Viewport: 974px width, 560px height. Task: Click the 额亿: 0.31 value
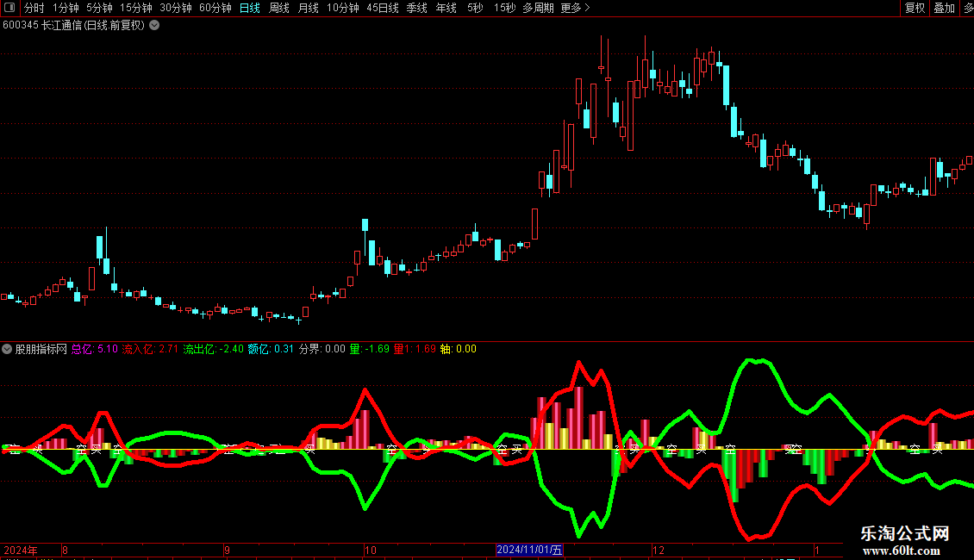[x=271, y=349]
